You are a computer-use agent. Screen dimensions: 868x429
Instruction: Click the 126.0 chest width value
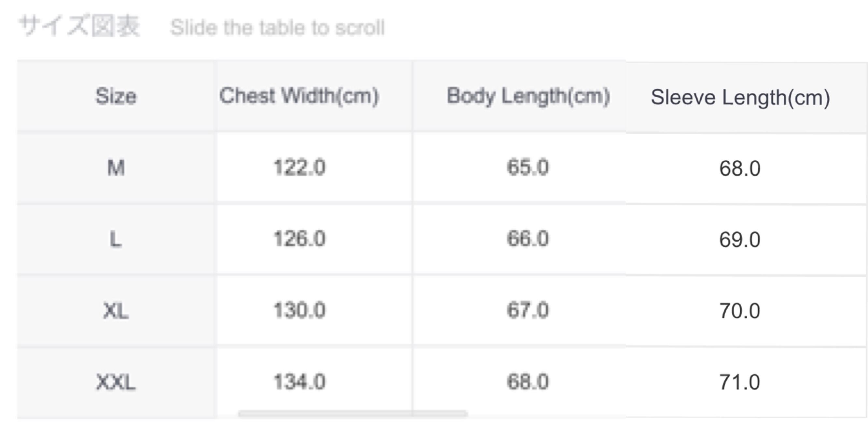tap(299, 239)
